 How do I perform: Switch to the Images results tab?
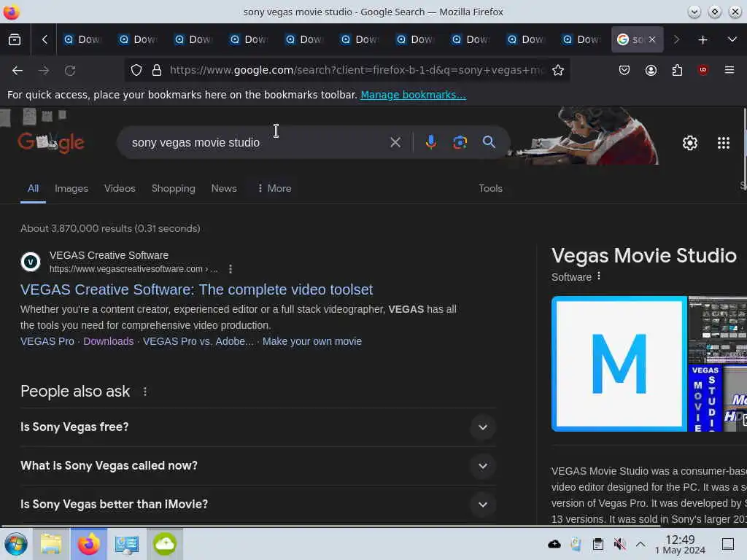click(71, 189)
